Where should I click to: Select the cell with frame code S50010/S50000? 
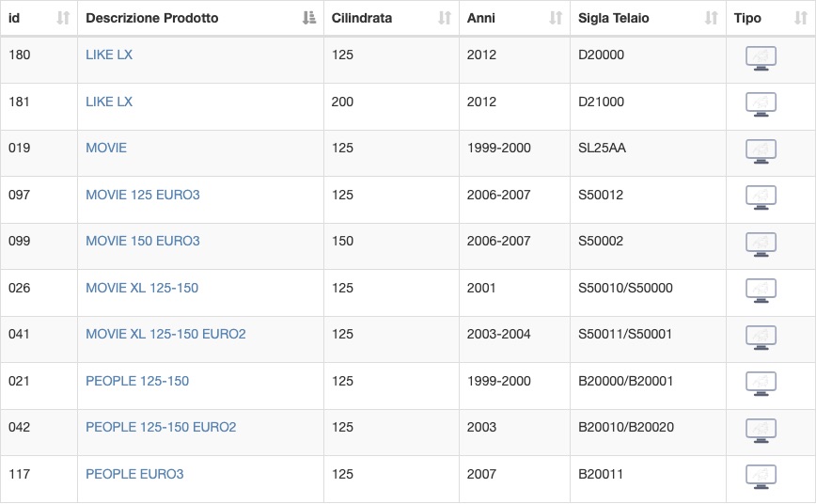(x=648, y=292)
